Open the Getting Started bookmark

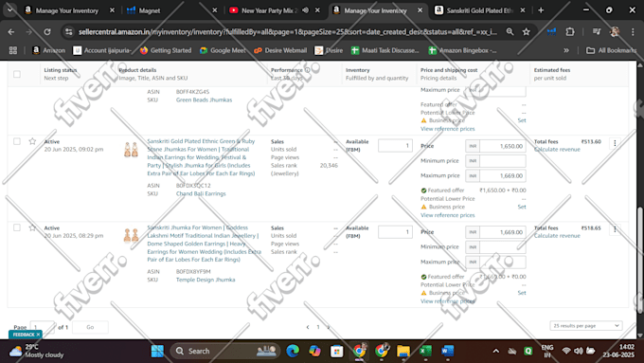point(166,50)
